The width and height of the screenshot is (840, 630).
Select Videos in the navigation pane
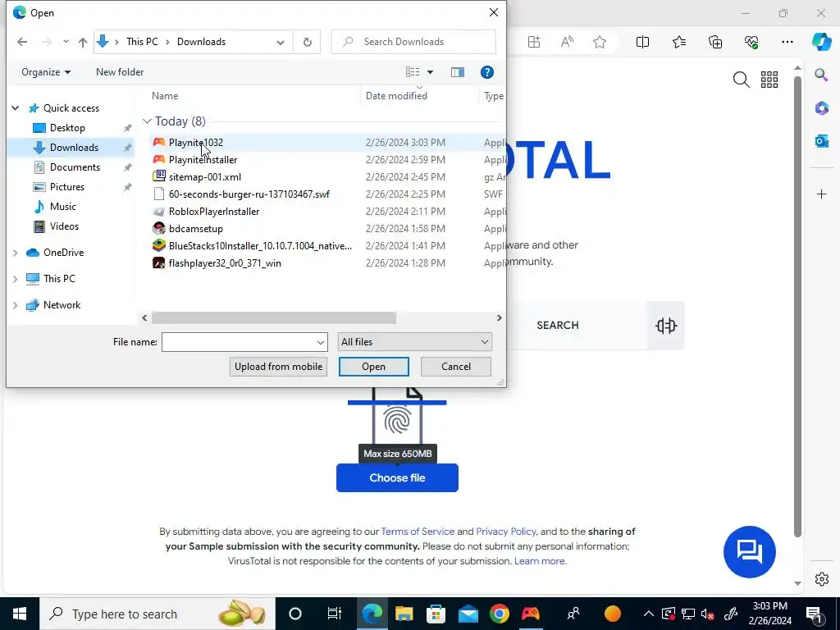point(64,226)
